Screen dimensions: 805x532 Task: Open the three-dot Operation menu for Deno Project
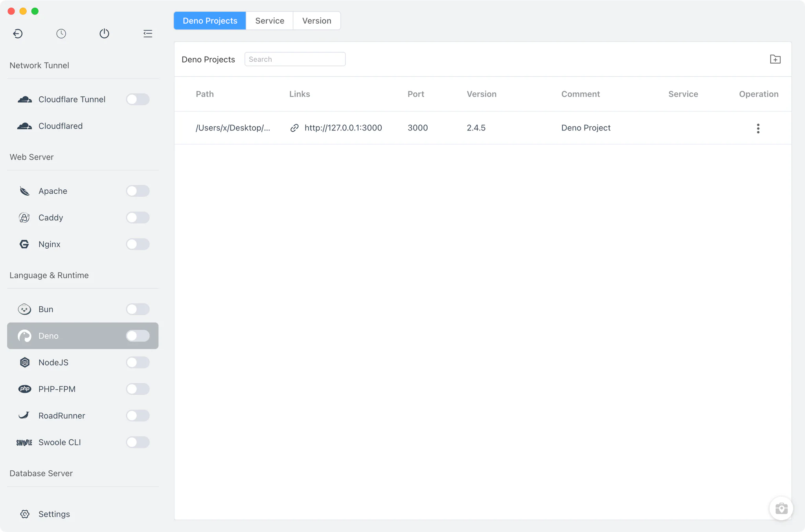coord(758,128)
